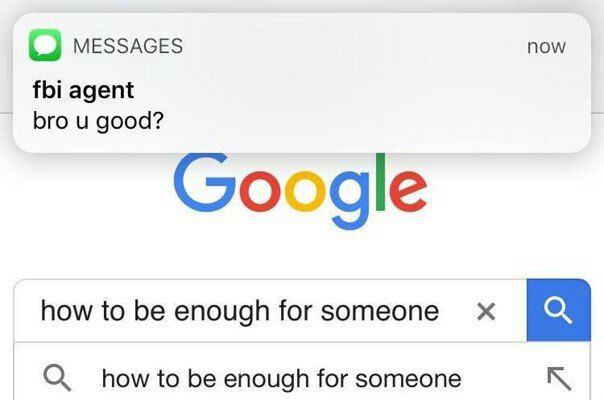
Task: Click the blue capital G of the logo
Action: tap(204, 183)
